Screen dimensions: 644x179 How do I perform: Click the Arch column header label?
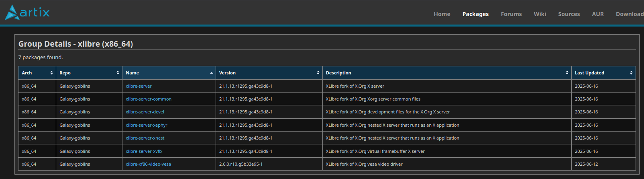(27, 73)
